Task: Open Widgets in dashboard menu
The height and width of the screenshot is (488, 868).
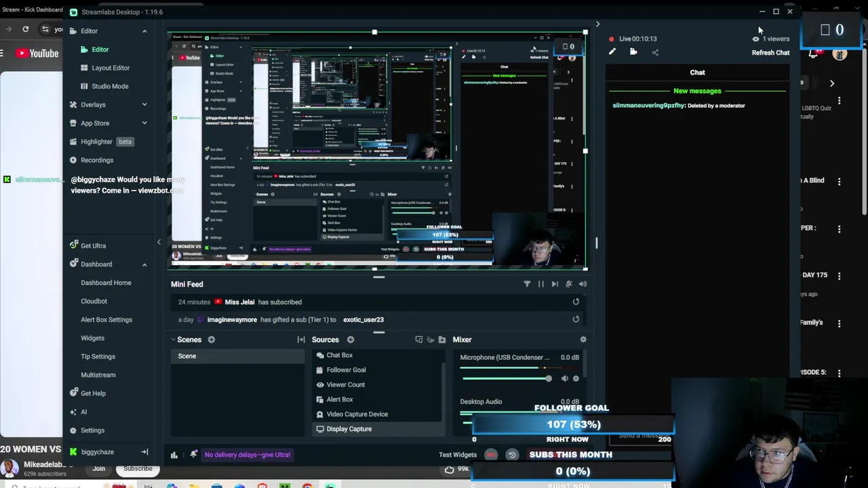Action: [x=92, y=338]
